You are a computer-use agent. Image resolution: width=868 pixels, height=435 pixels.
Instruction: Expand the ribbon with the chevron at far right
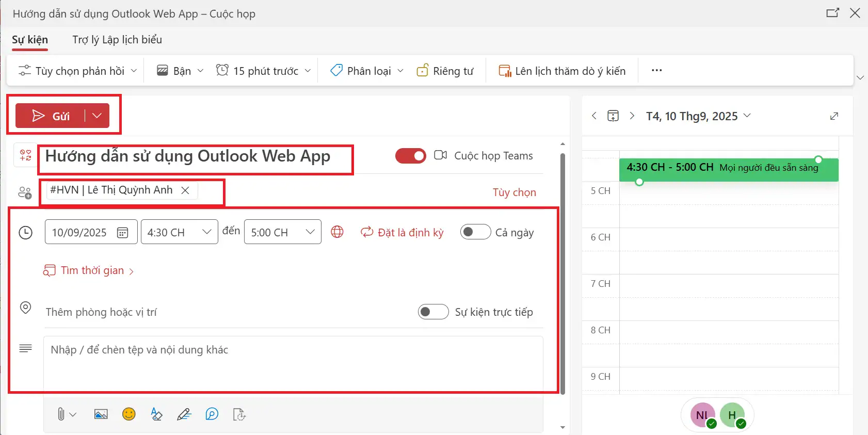tap(860, 77)
